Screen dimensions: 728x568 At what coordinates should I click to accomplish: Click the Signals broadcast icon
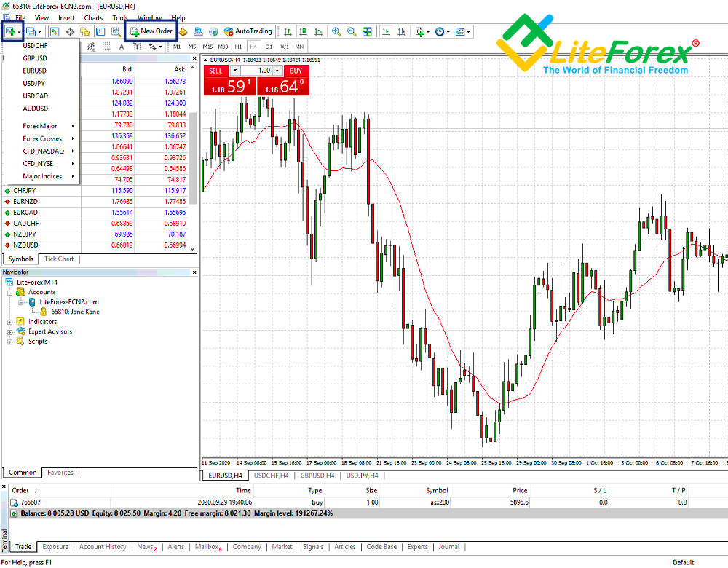pyautogui.click(x=213, y=31)
